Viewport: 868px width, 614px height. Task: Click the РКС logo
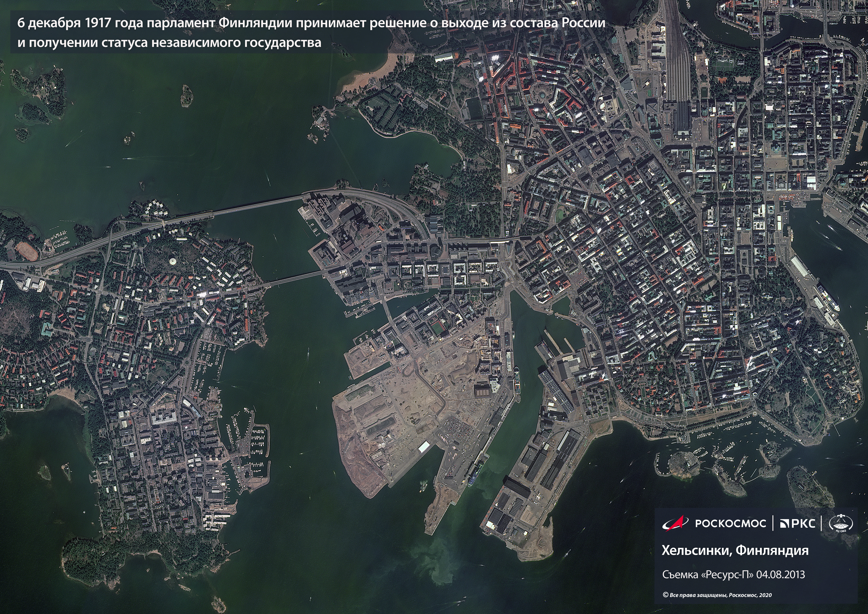798,524
